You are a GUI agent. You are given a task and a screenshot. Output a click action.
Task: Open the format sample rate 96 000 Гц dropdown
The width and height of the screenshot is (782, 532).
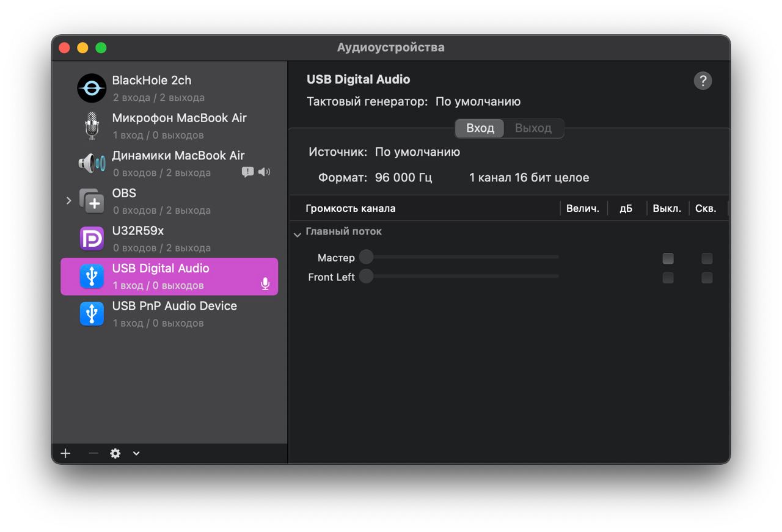(x=403, y=178)
